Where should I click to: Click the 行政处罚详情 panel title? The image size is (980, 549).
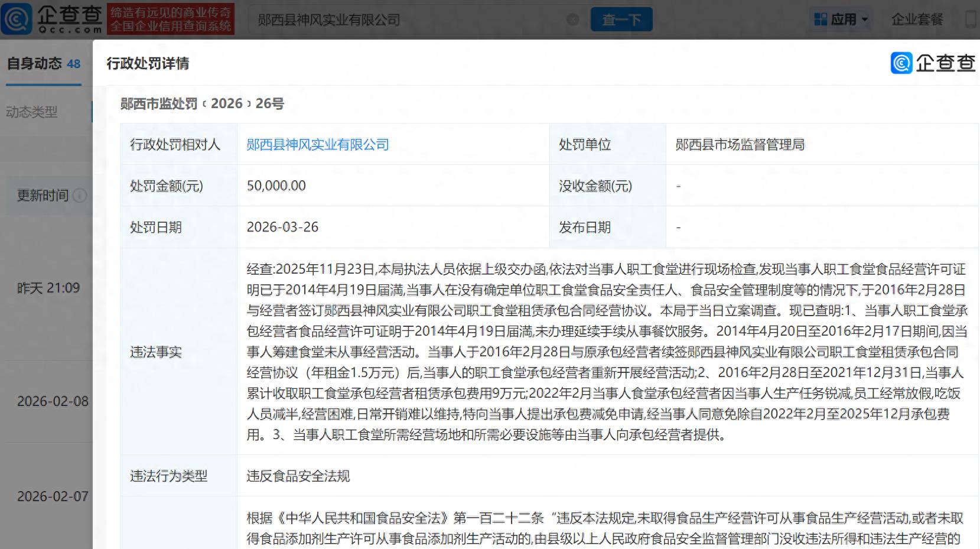(x=148, y=64)
